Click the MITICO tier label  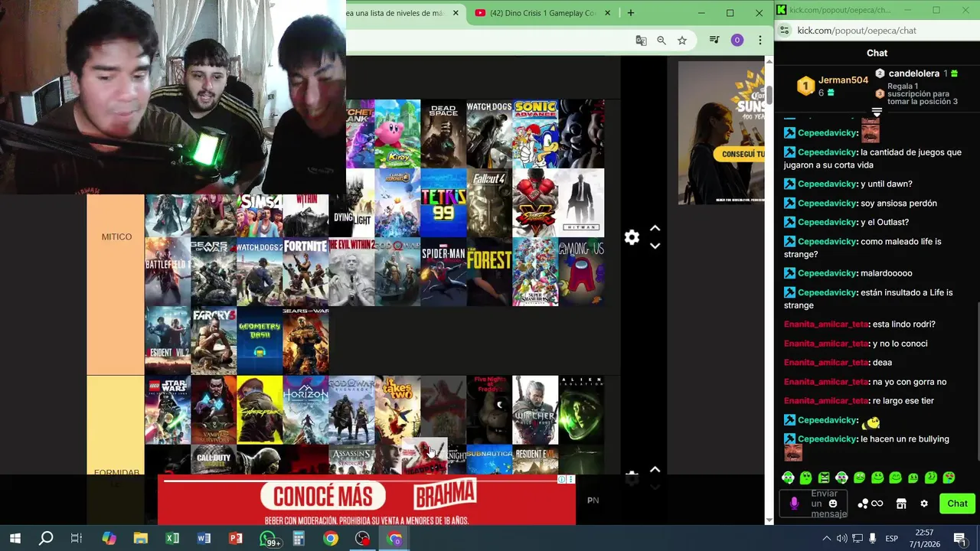(116, 237)
